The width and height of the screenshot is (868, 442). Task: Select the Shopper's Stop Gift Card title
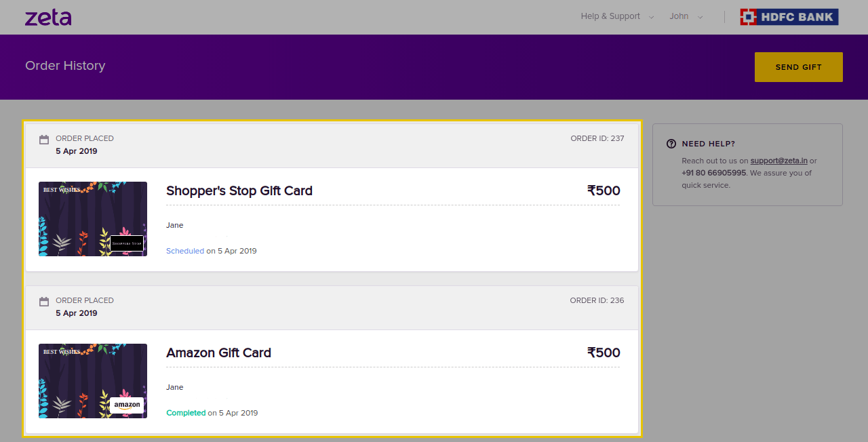tap(239, 190)
